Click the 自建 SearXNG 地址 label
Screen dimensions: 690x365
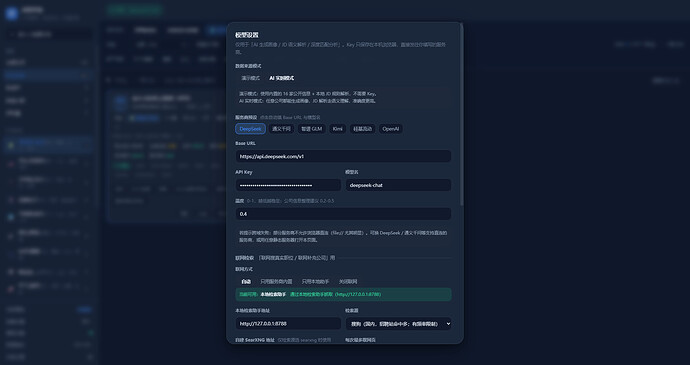click(255, 340)
